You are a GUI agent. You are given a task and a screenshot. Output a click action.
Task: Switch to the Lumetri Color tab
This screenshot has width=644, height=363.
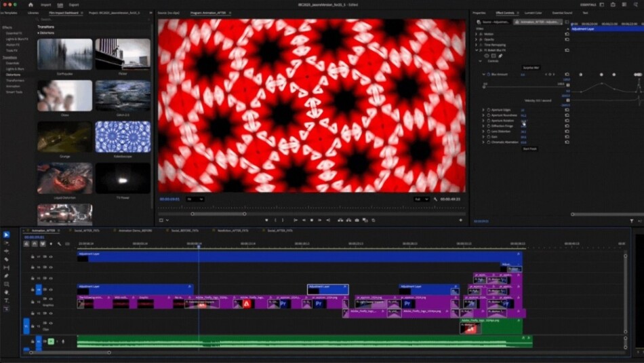[x=533, y=13]
